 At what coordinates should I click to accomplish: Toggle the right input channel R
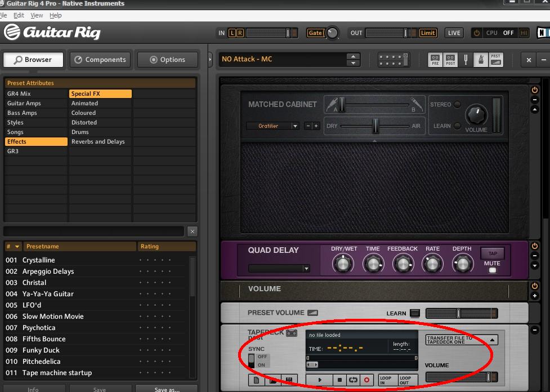point(240,33)
